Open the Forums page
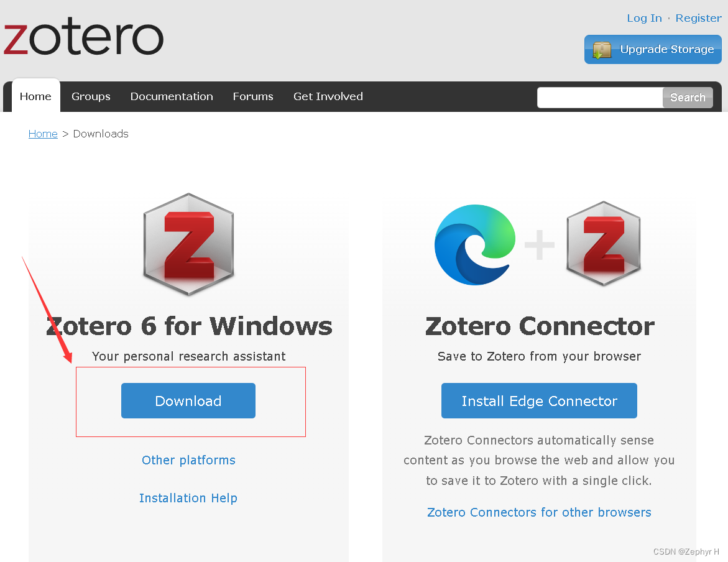Viewport: 728px width, 562px height. coord(253,96)
